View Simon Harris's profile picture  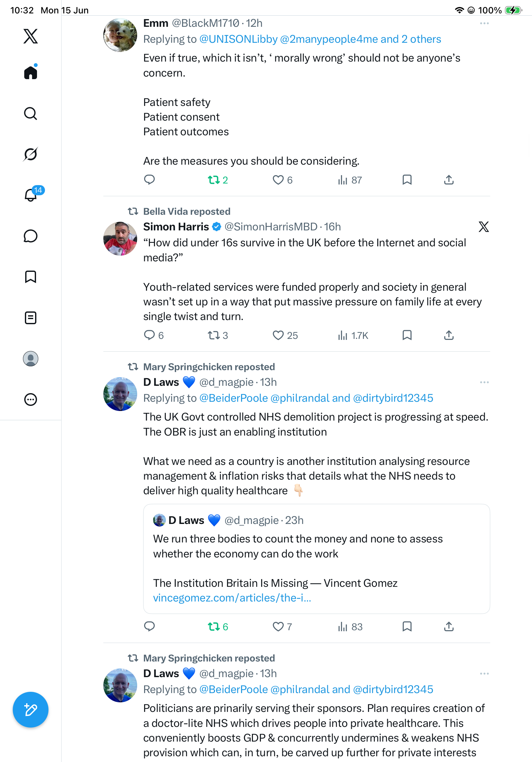point(120,238)
